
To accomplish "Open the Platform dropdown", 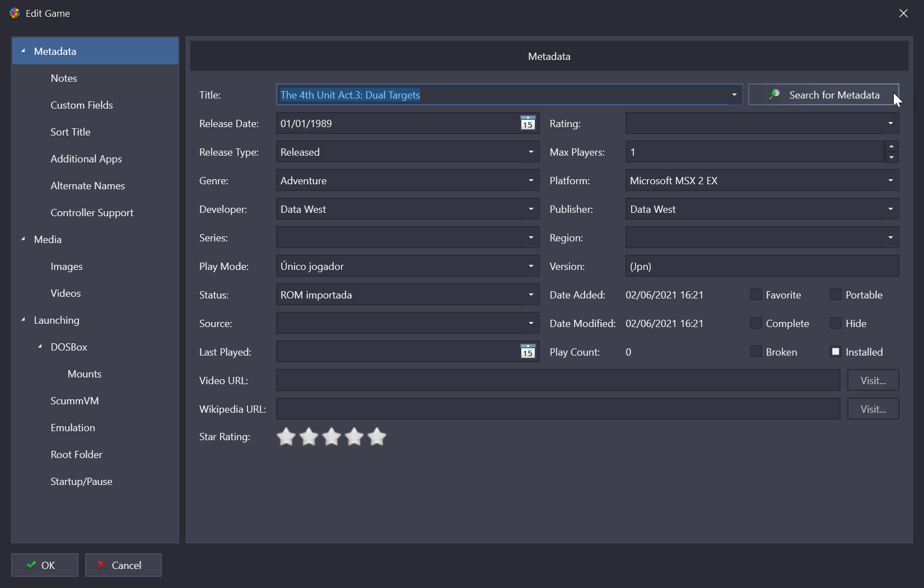I will [890, 180].
